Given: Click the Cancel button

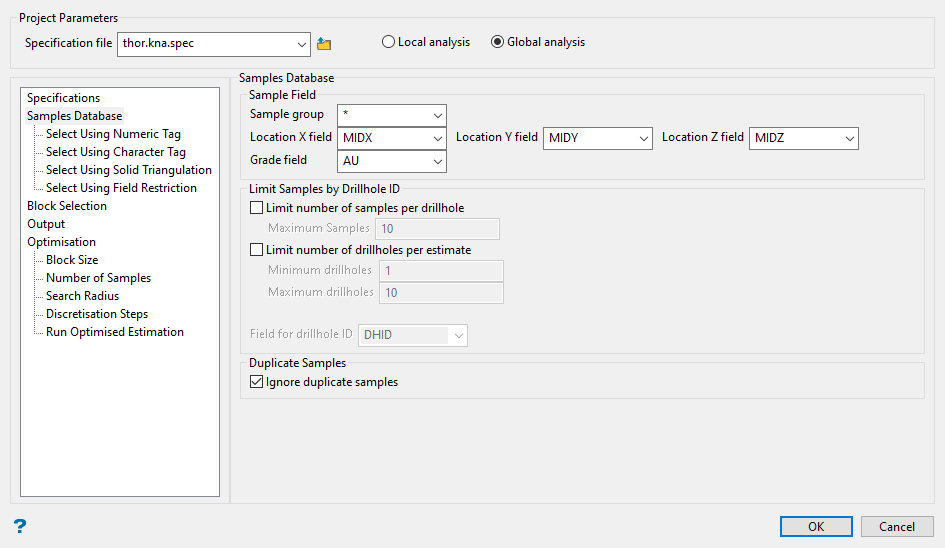Looking at the screenshot, I should 896,527.
